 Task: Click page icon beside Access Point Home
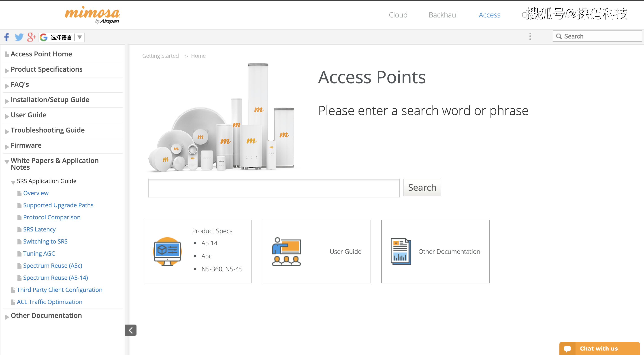(7, 54)
